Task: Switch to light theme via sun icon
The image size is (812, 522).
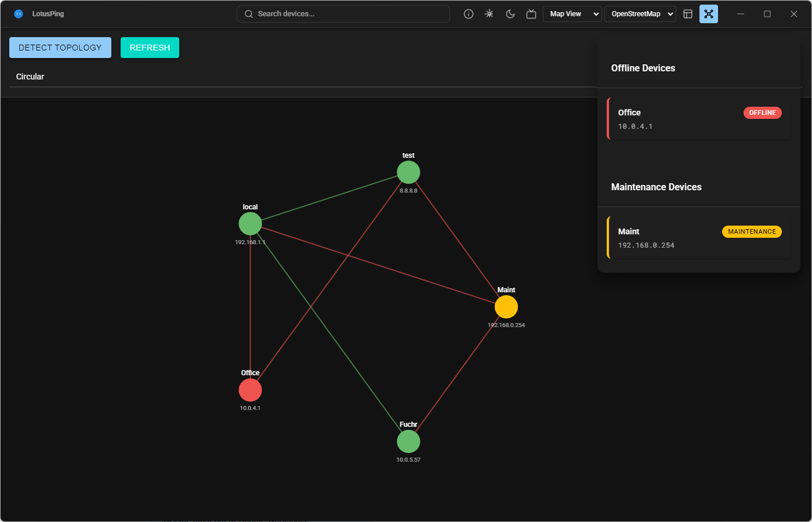Action: [489, 13]
